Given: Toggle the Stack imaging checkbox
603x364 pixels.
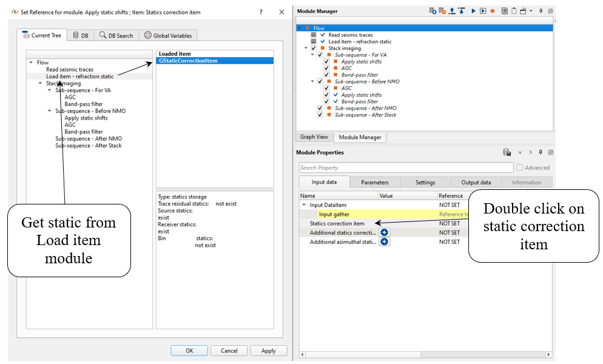Looking at the screenshot, I should [x=313, y=49].
